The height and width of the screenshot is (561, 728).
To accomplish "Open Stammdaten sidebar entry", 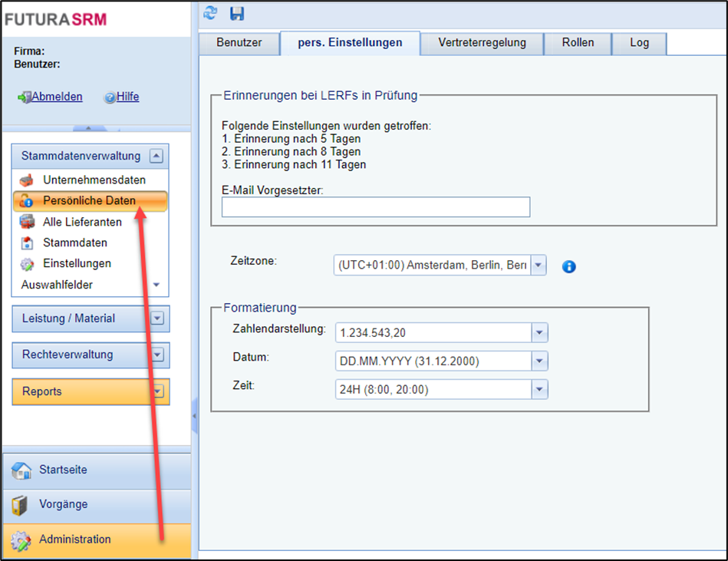I will click(74, 243).
